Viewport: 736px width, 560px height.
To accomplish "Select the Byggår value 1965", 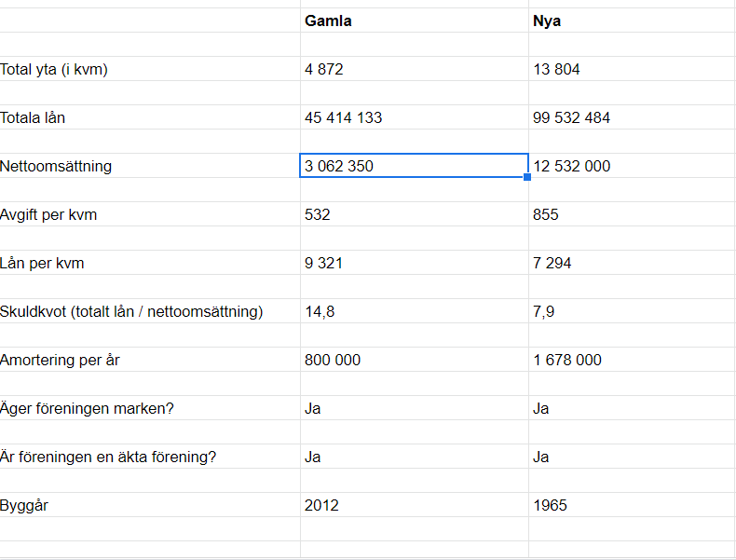I will click(x=632, y=505).
